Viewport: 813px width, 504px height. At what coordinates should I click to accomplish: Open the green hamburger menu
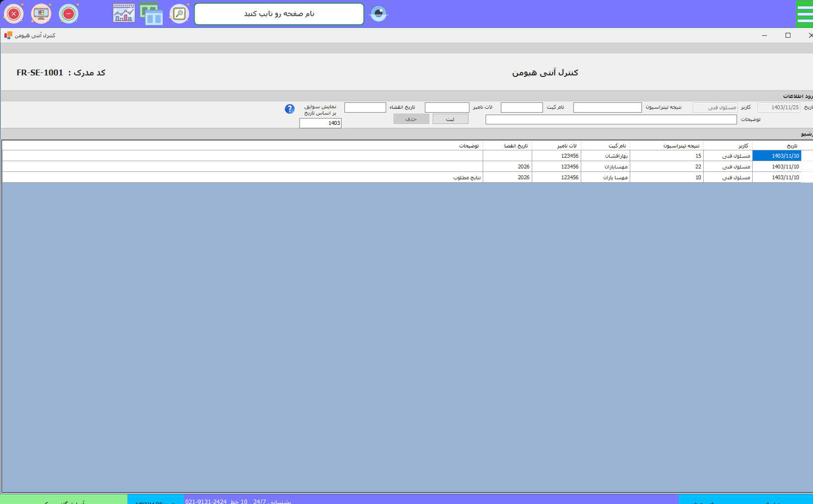(804, 14)
